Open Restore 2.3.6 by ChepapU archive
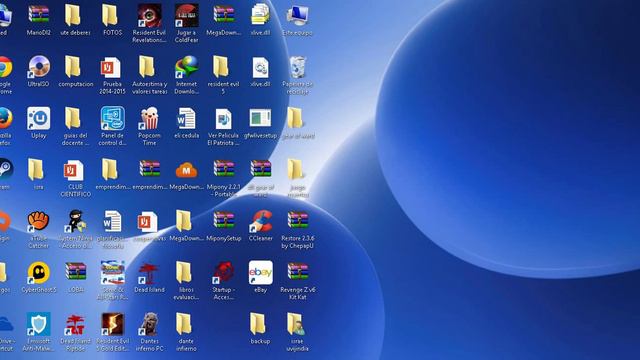 point(298,220)
